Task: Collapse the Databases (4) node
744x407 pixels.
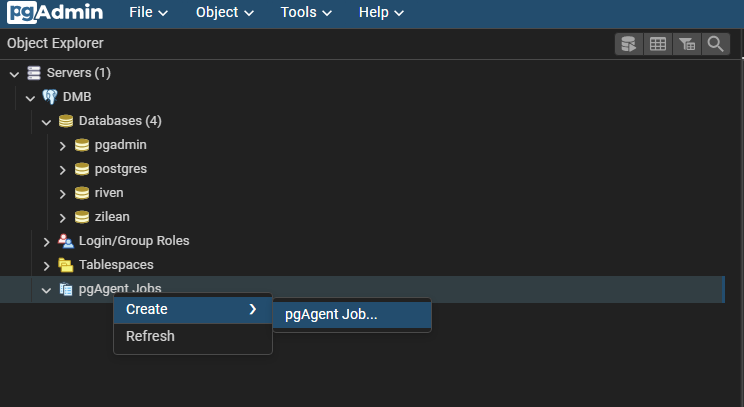Action: click(x=46, y=122)
